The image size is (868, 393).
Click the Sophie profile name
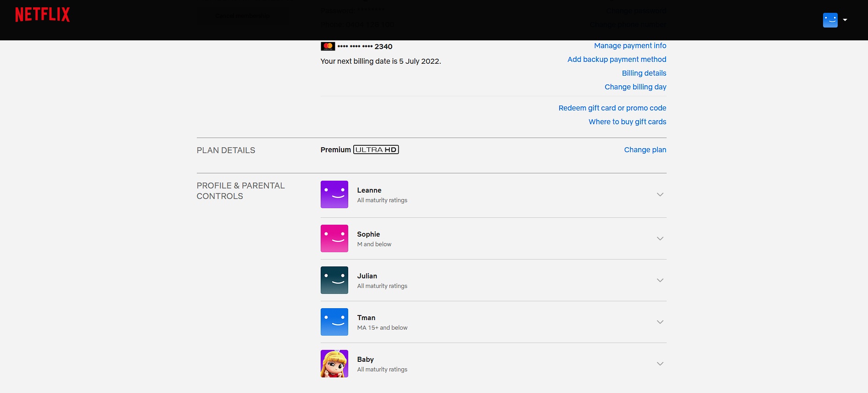coord(368,234)
